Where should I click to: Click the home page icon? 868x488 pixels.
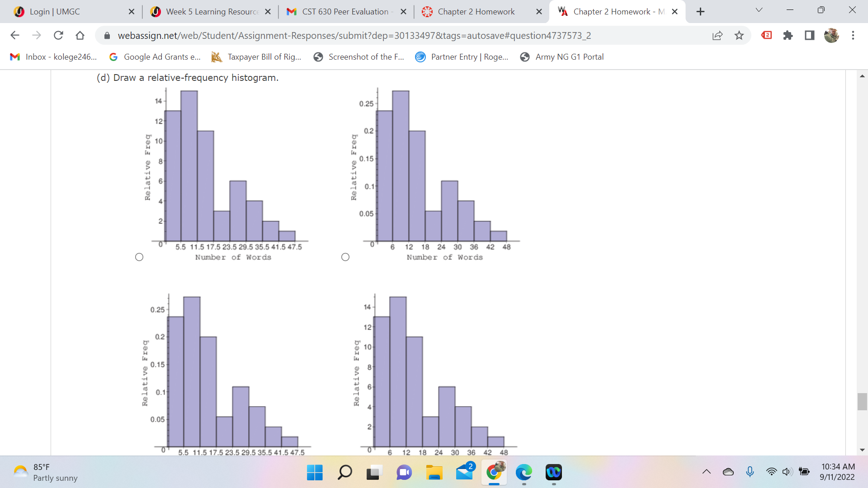(80, 35)
